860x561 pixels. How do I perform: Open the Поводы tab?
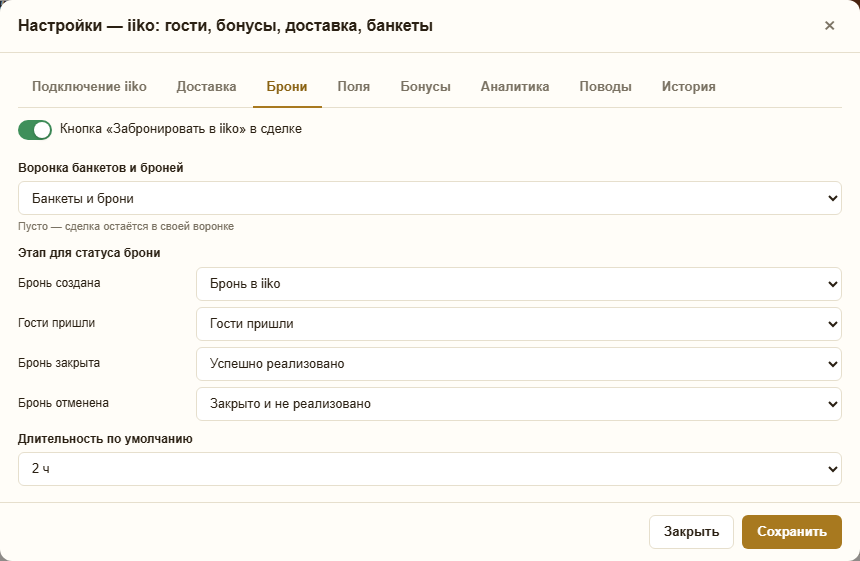(606, 87)
